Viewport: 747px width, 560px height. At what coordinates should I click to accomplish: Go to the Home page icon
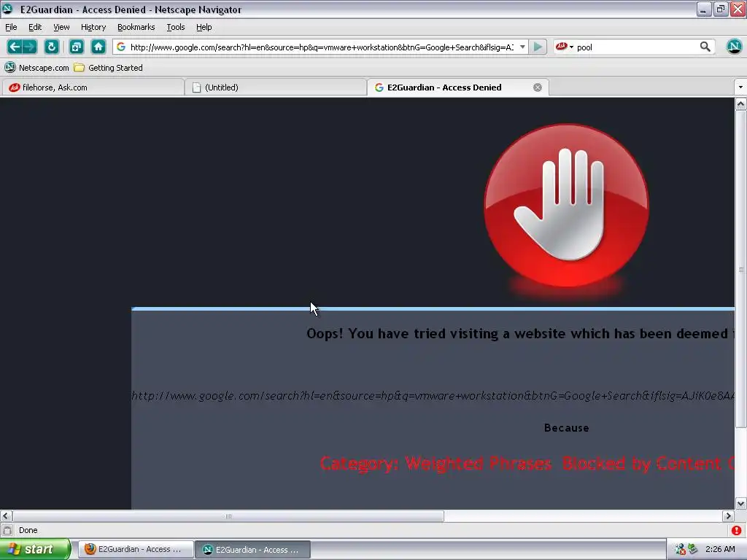click(98, 47)
